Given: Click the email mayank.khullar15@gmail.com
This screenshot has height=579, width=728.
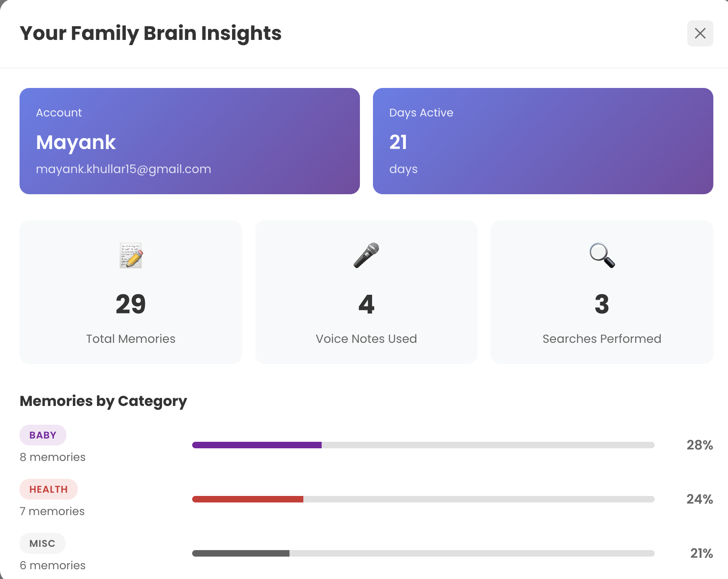Looking at the screenshot, I should point(123,169).
